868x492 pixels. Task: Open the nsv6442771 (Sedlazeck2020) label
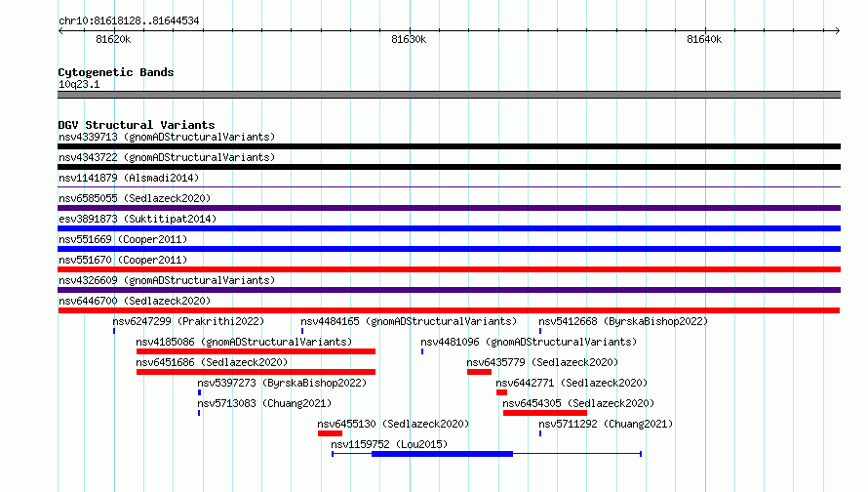click(572, 383)
